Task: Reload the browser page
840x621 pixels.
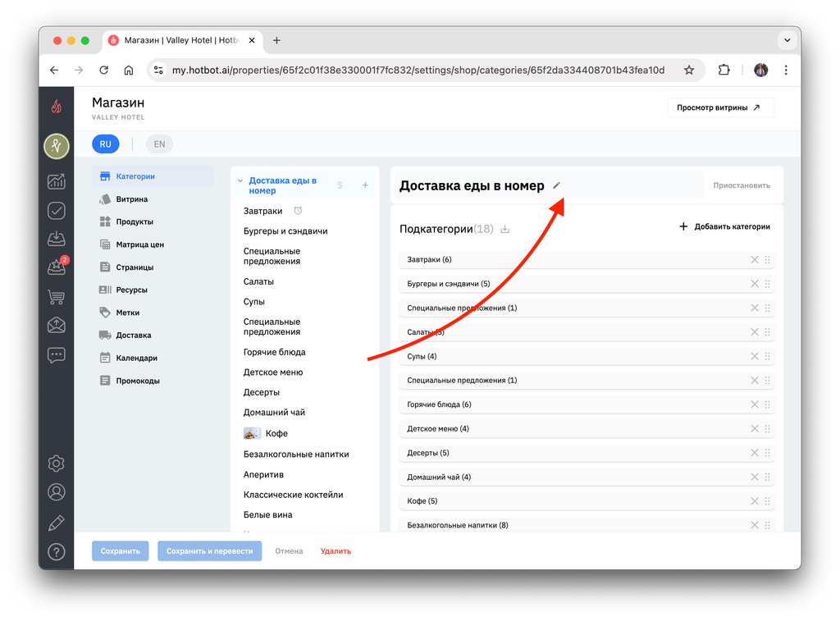Action: tap(104, 71)
